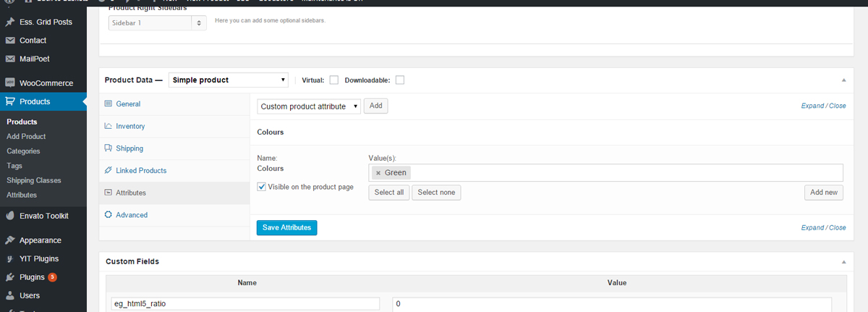Click the Users person icon
The height and width of the screenshot is (312, 868).
pos(10,295)
